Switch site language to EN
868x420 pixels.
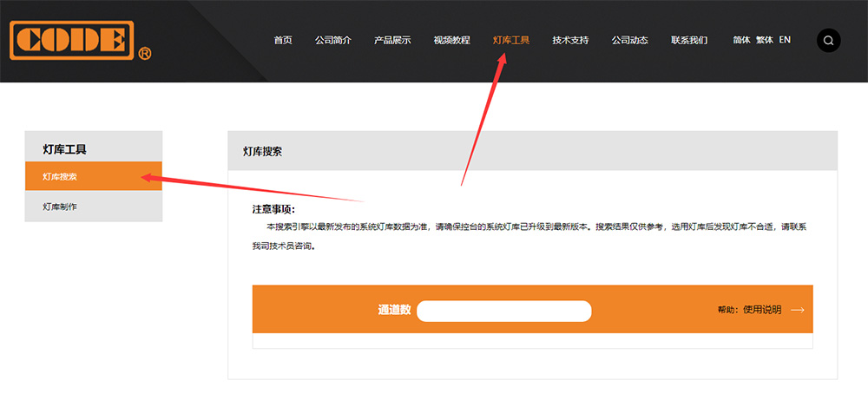(785, 40)
